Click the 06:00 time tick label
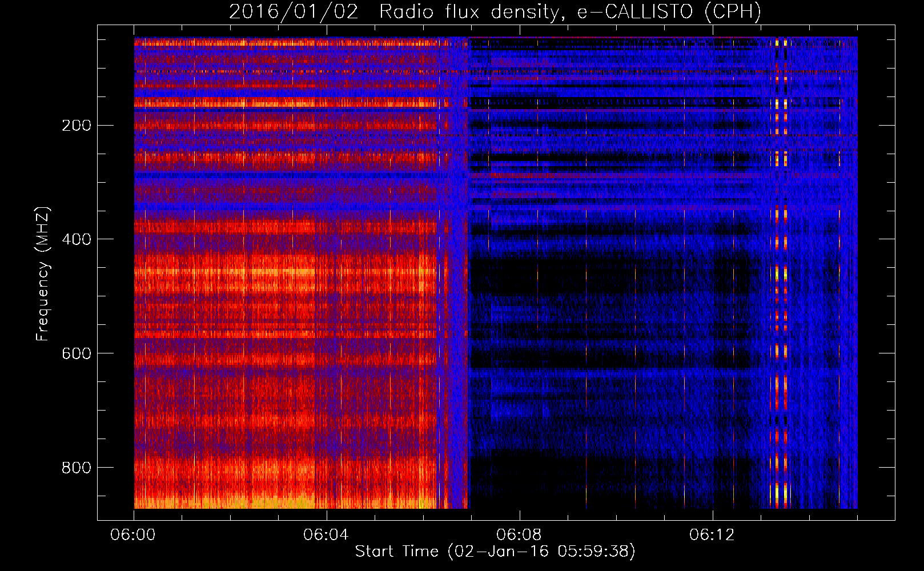Screen dimensions: 924x571 point(134,535)
